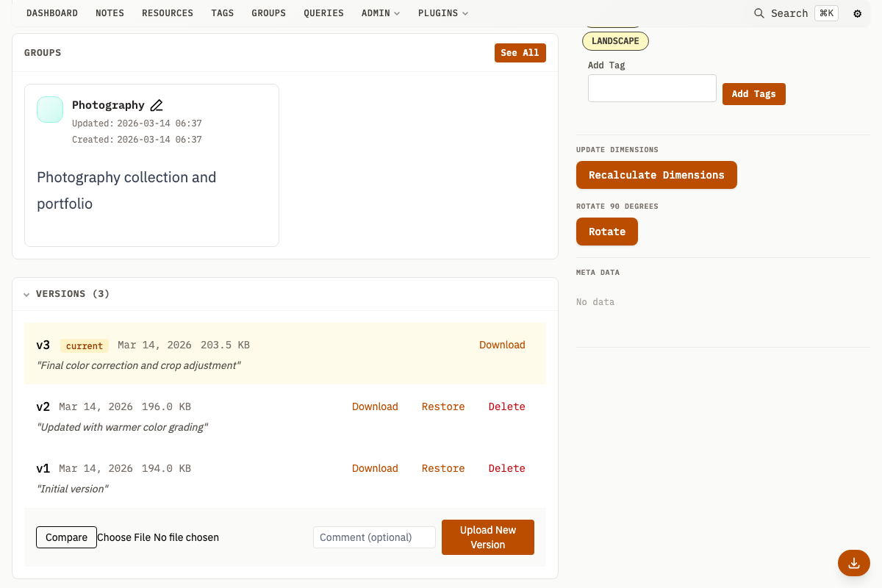The width and height of the screenshot is (882, 588).
Task: Focus the Add Tag input field
Action: [652, 88]
